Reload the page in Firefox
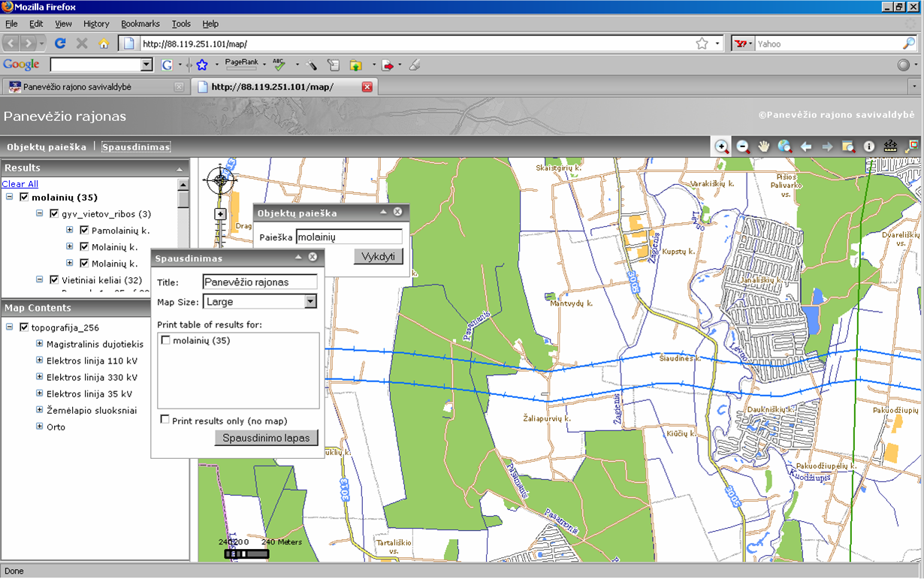The image size is (924, 579). click(x=61, y=44)
